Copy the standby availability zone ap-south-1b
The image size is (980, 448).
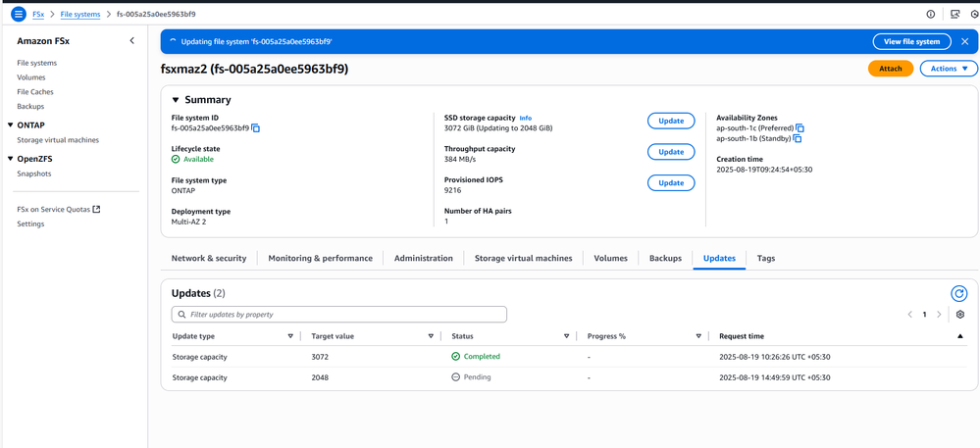(x=798, y=139)
